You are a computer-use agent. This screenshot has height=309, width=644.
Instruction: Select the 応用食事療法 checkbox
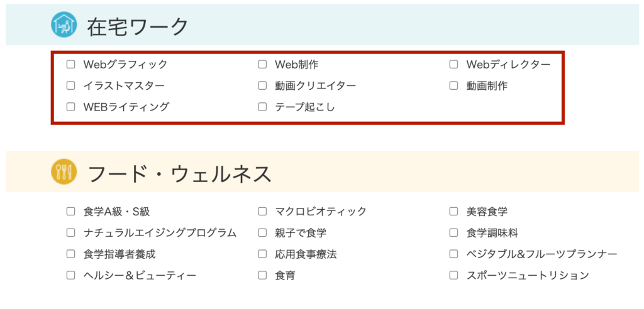point(262,254)
